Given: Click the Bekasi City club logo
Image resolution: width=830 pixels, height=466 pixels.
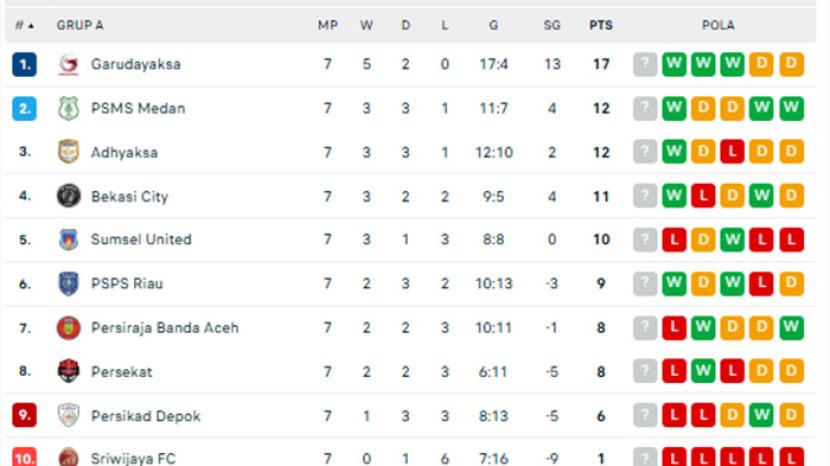Looking at the screenshot, I should tap(68, 196).
